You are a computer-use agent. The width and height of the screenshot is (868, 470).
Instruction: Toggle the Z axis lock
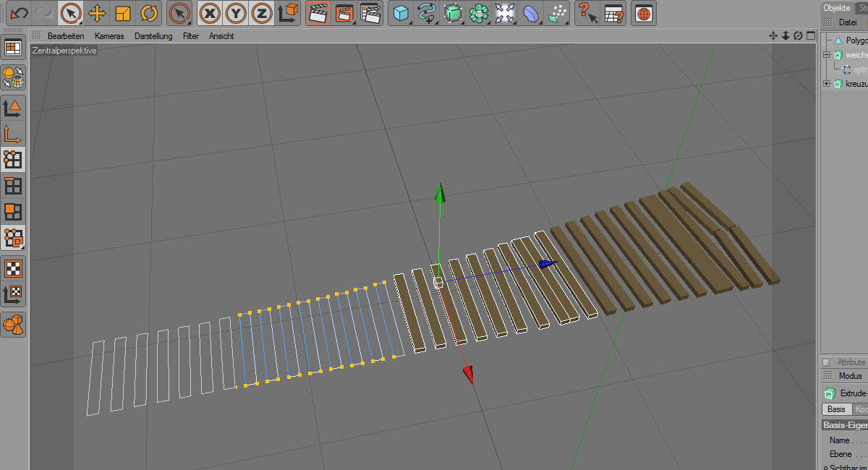pyautogui.click(x=262, y=13)
